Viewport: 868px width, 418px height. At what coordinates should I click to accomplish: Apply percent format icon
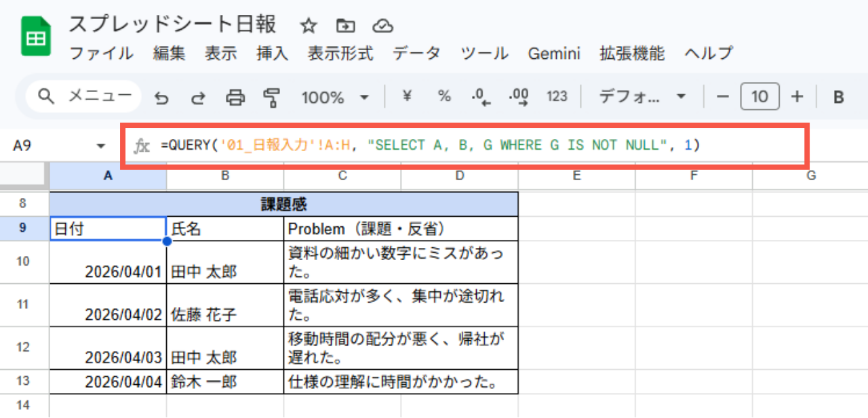pyautogui.click(x=444, y=97)
